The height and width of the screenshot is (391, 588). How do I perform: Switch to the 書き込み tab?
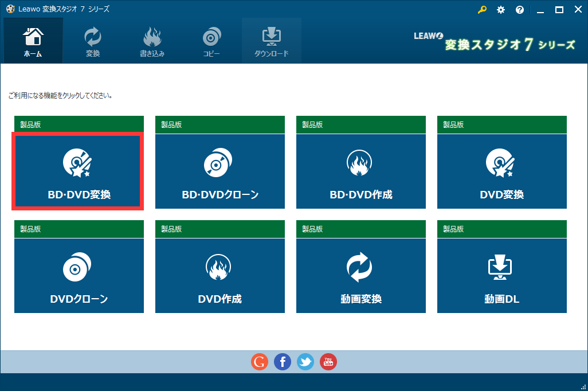152,40
